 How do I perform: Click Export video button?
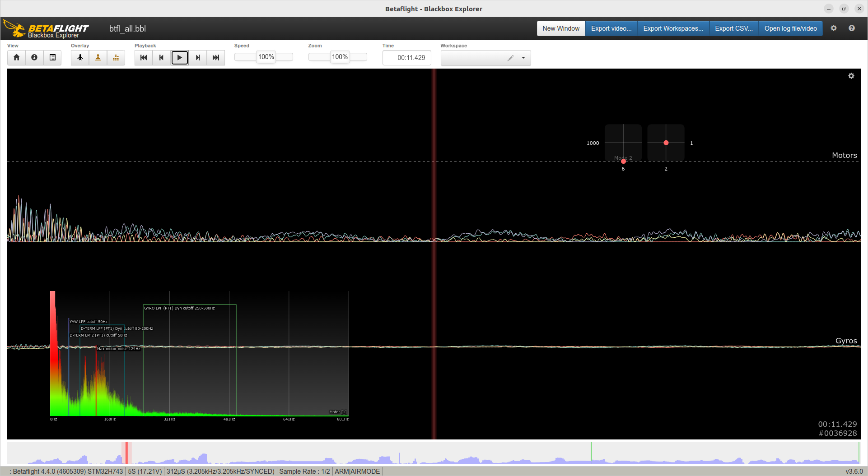[611, 28]
